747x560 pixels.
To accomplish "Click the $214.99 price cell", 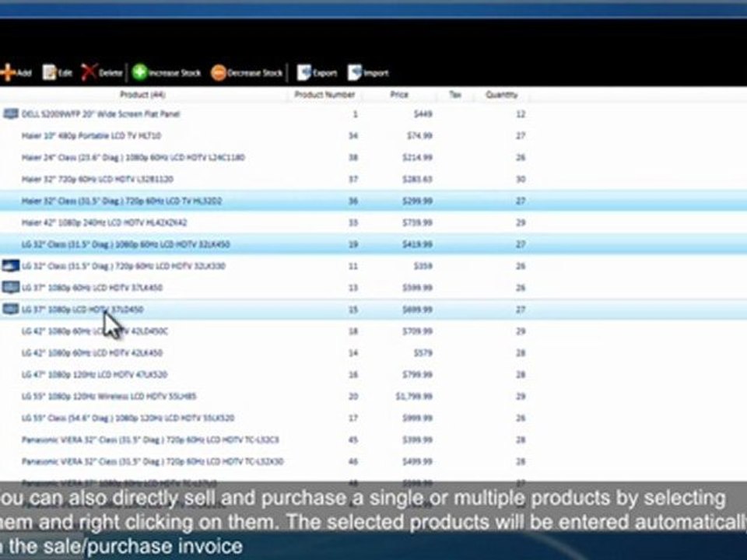I will click(417, 158).
